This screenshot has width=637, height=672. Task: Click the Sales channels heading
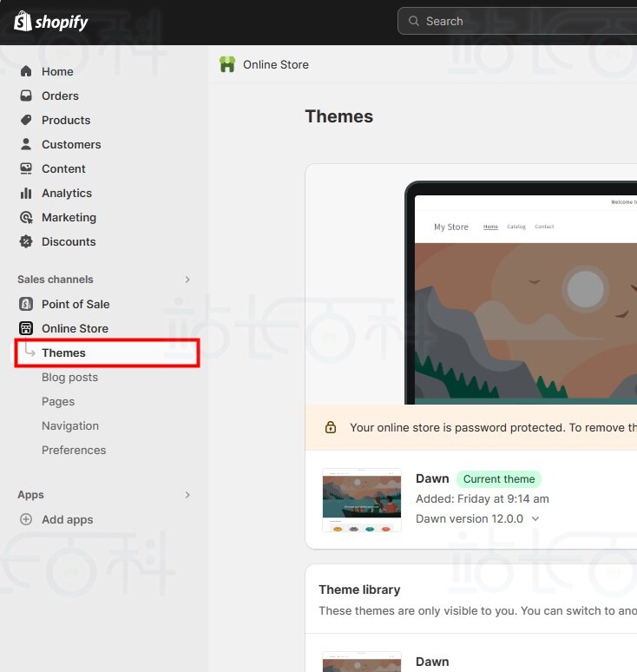pyautogui.click(x=56, y=280)
